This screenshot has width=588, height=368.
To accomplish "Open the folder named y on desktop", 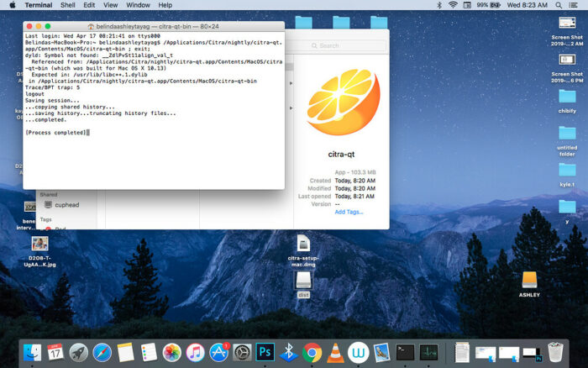I will coord(567,212).
